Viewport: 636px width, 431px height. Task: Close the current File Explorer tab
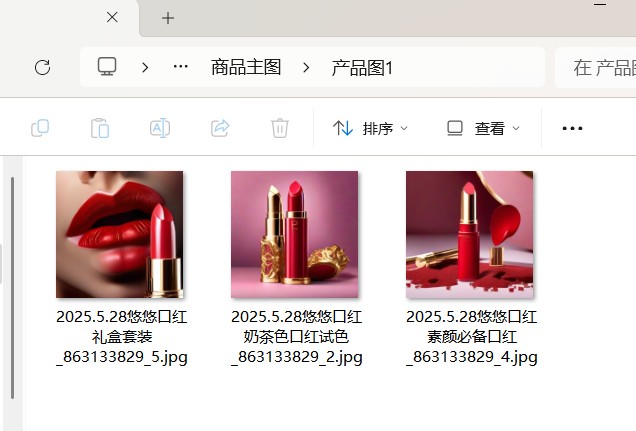[x=112, y=17]
